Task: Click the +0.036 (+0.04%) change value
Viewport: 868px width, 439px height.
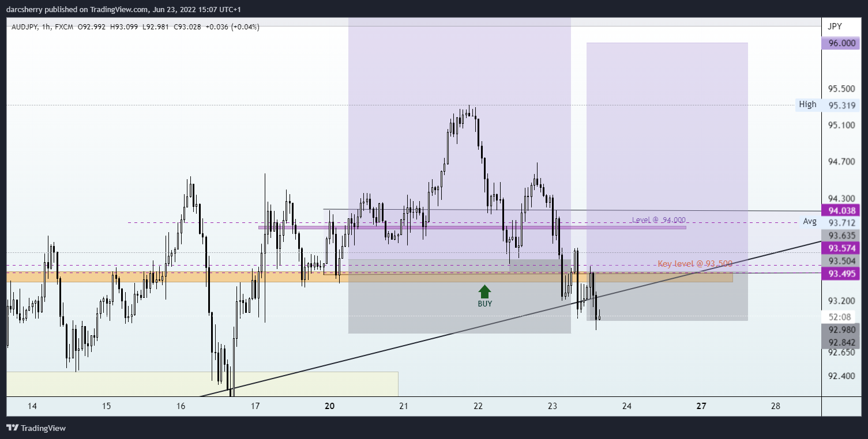Action: tap(232, 27)
